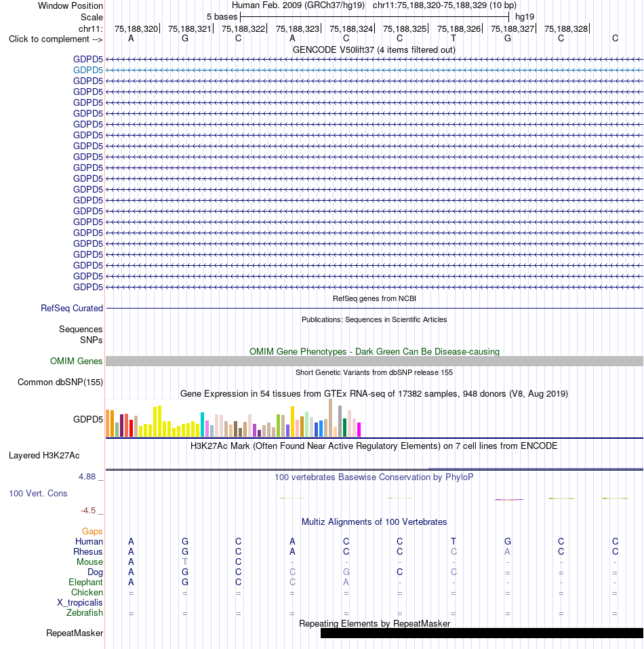Click the "5 bases" scale bar label
644x649 pixels.
point(222,17)
